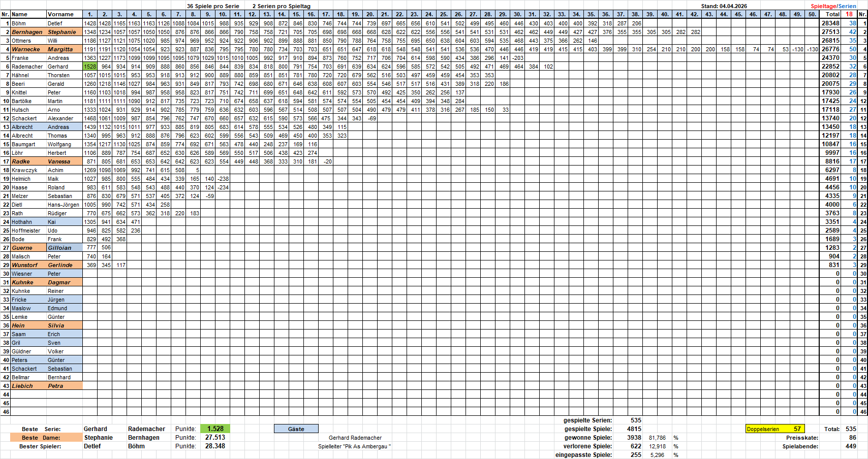This screenshot has width=868, height=459.
Task: Select the blue Gäste legend box
Action: [x=296, y=429]
